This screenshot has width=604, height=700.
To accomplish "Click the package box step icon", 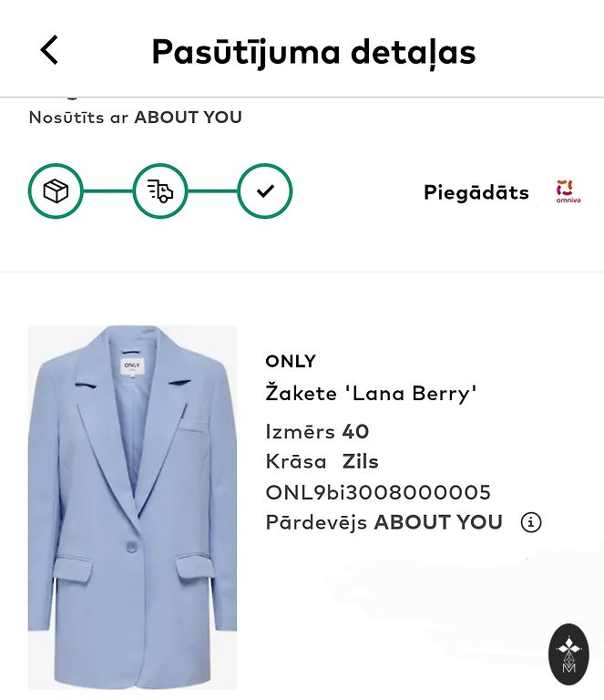I will 56,191.
